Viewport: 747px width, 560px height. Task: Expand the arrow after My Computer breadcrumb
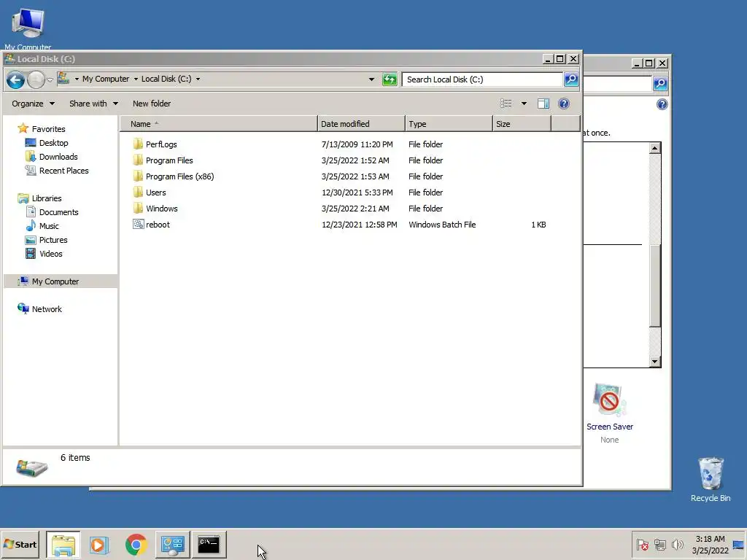[x=136, y=79]
